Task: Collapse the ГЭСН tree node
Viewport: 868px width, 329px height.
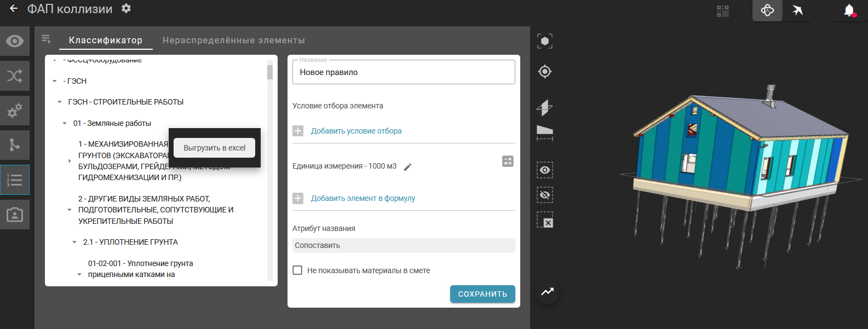Action: [55, 82]
